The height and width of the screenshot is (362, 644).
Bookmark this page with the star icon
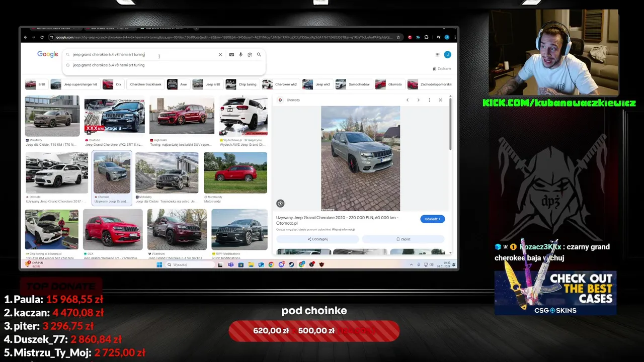coord(398,37)
